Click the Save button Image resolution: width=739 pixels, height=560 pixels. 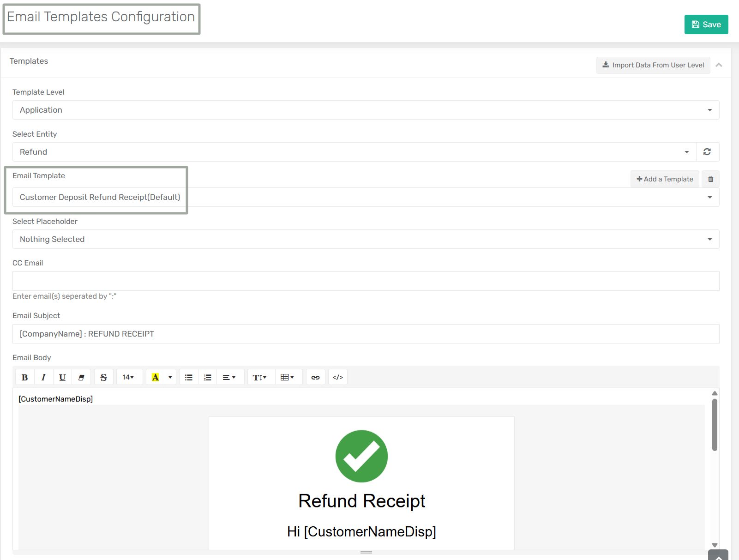pos(706,24)
